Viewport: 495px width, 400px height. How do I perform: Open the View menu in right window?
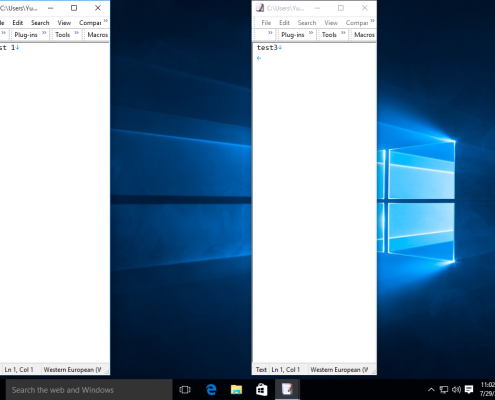tap(331, 23)
